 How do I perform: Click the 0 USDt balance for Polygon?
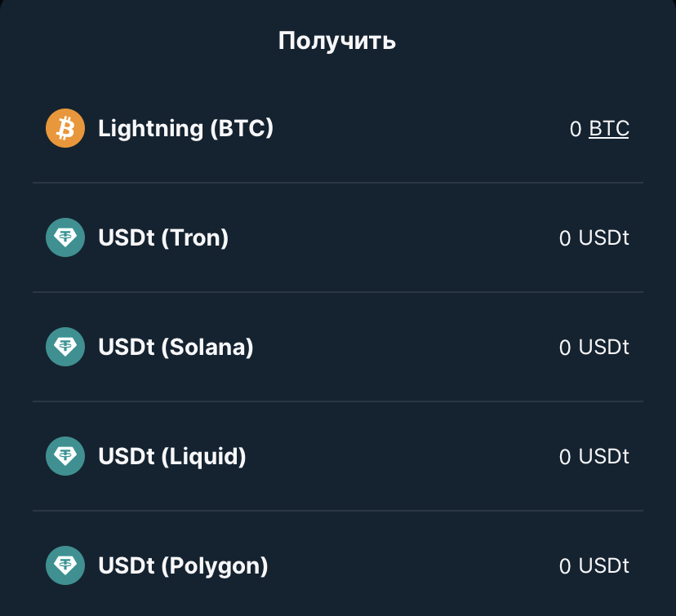[x=594, y=566]
